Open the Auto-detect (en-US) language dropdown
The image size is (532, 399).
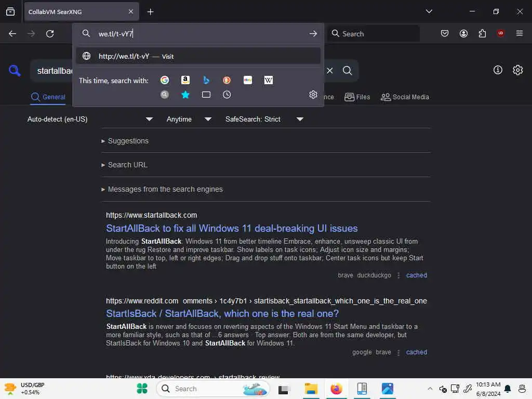click(x=90, y=119)
